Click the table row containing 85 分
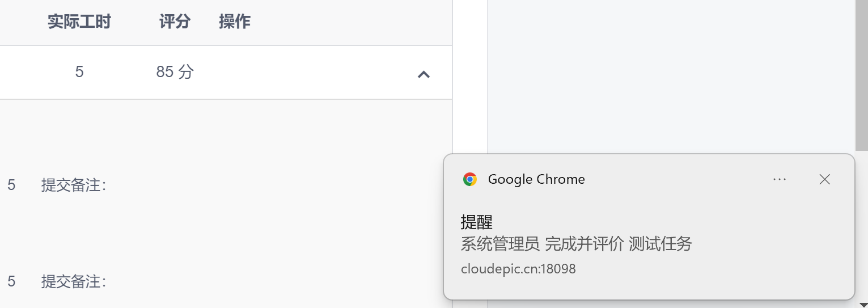Screen dimensions: 868x308 click(226, 73)
